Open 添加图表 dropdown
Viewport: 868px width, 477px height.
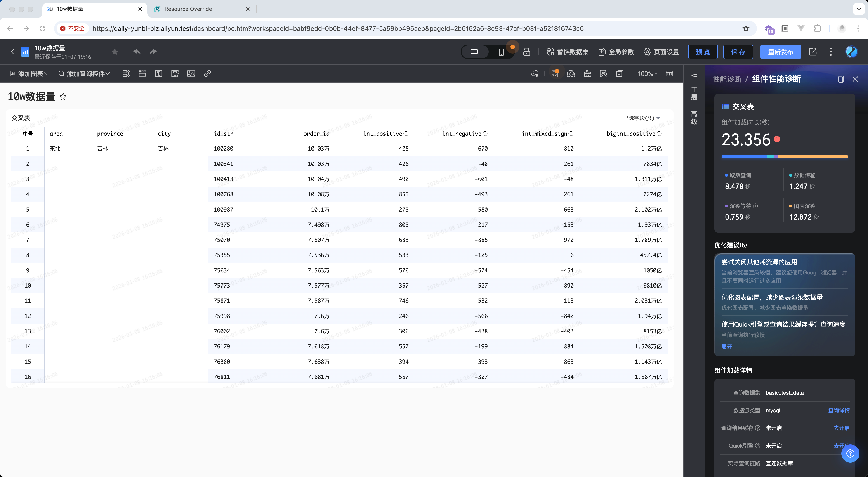pos(29,73)
